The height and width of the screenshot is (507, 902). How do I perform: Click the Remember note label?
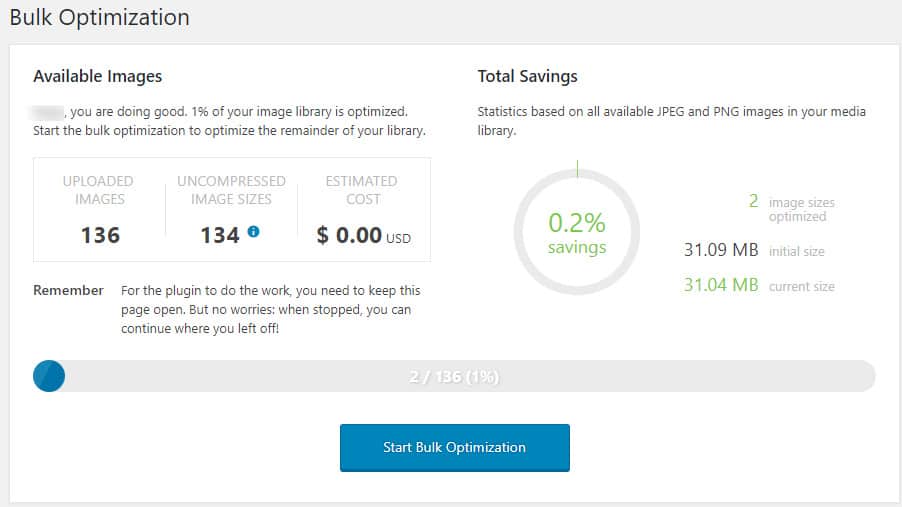(68, 290)
